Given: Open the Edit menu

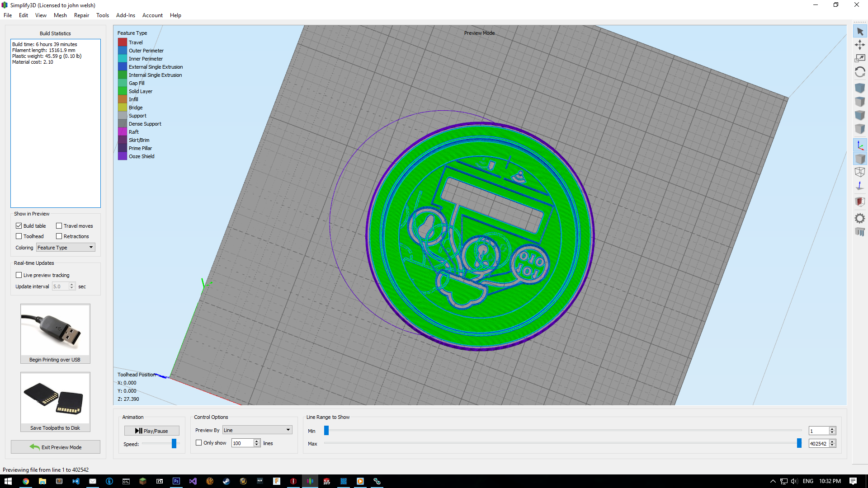Looking at the screenshot, I should click(24, 15).
